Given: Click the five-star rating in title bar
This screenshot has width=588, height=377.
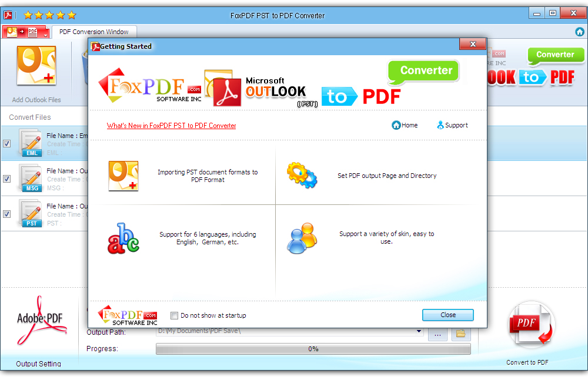Looking at the screenshot, I should [x=50, y=15].
